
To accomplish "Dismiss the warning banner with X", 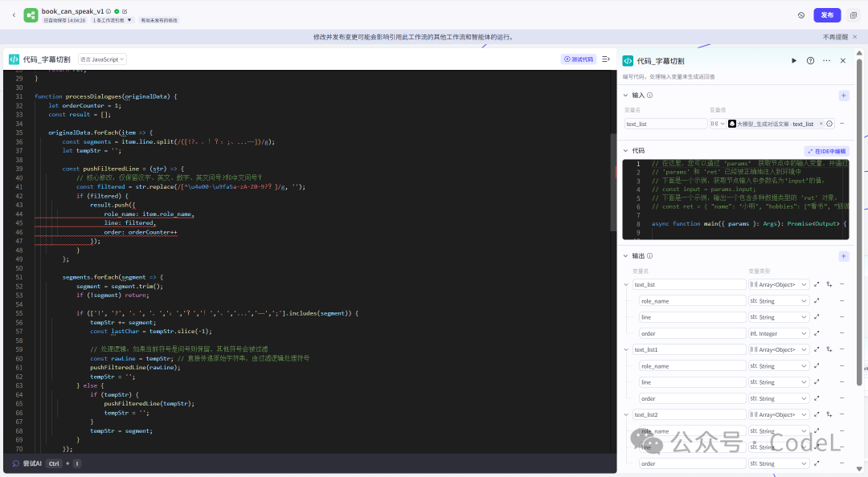I will click(x=854, y=37).
